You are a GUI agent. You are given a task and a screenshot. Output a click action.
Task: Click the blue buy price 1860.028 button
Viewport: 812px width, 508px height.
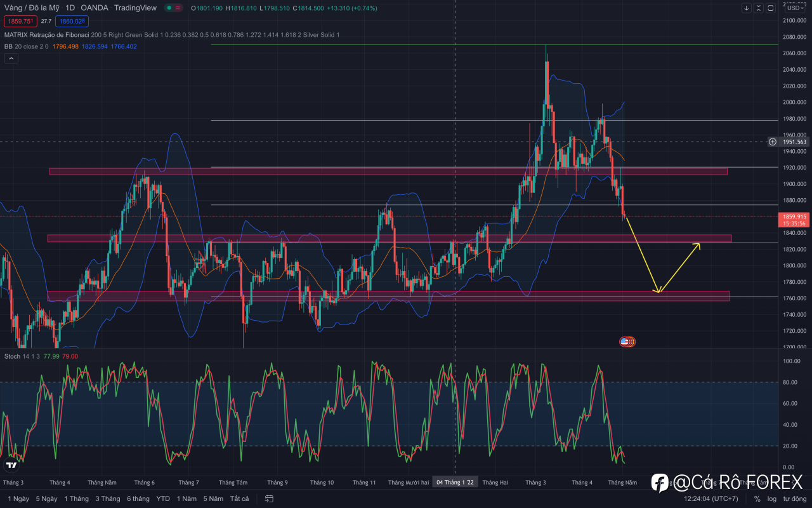pyautogui.click(x=71, y=21)
